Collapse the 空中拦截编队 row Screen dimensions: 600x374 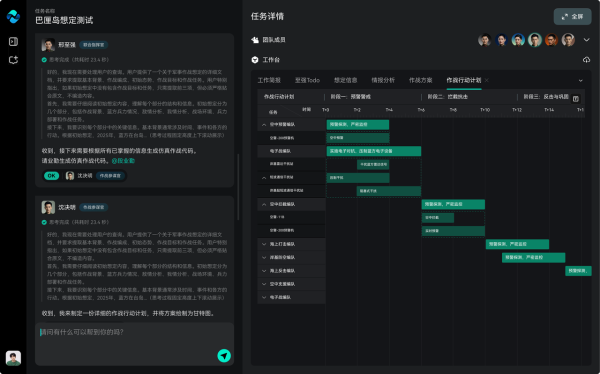(x=264, y=204)
